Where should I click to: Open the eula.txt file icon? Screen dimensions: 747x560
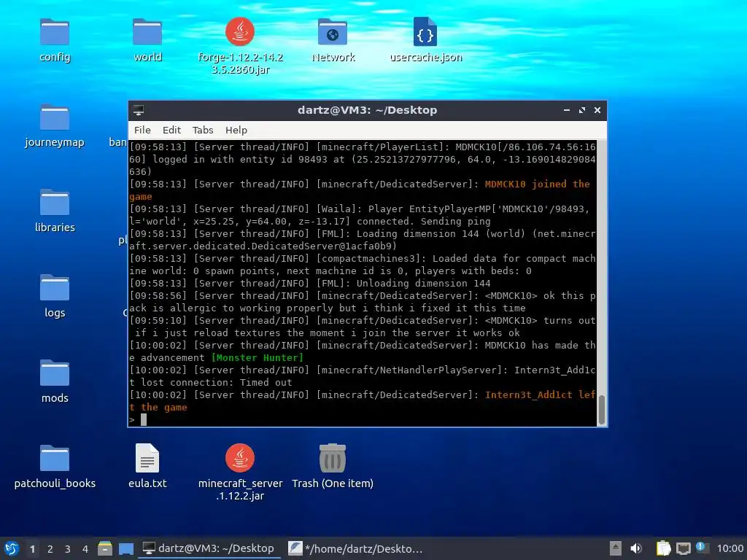[x=147, y=459]
